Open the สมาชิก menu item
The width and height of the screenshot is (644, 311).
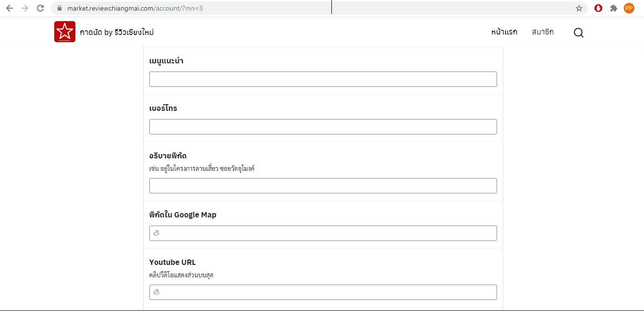[x=543, y=32]
